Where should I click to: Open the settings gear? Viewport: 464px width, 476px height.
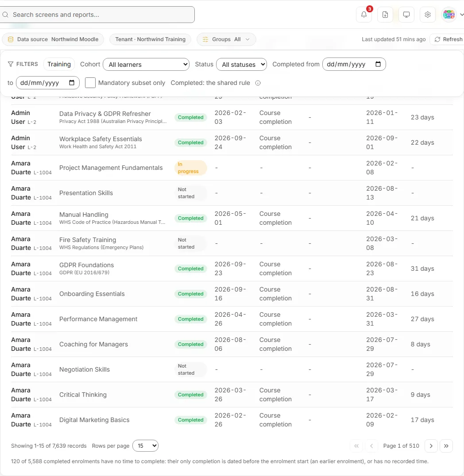(x=428, y=15)
